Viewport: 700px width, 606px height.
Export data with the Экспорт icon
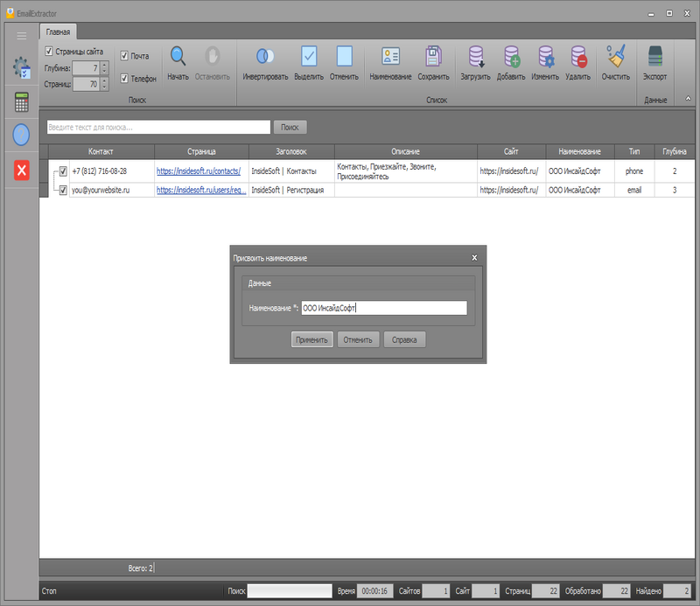coord(654,57)
